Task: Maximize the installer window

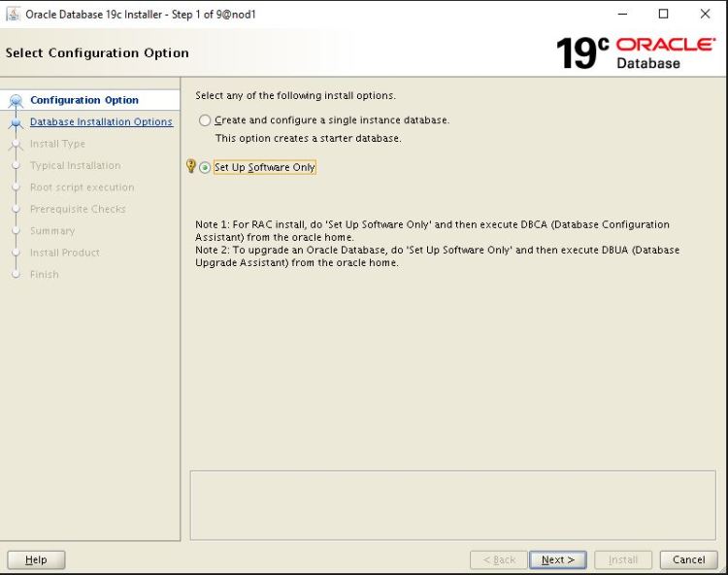Action: tap(664, 14)
